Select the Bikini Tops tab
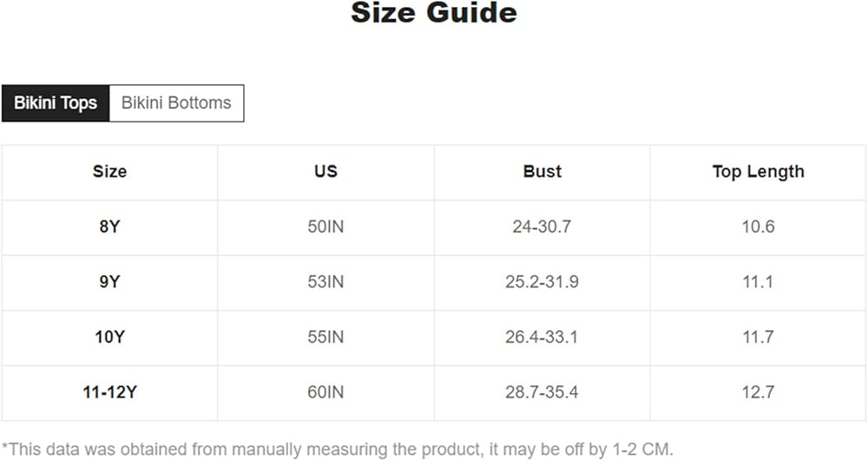Image resolution: width=868 pixels, height=461 pixels. pyautogui.click(x=56, y=102)
